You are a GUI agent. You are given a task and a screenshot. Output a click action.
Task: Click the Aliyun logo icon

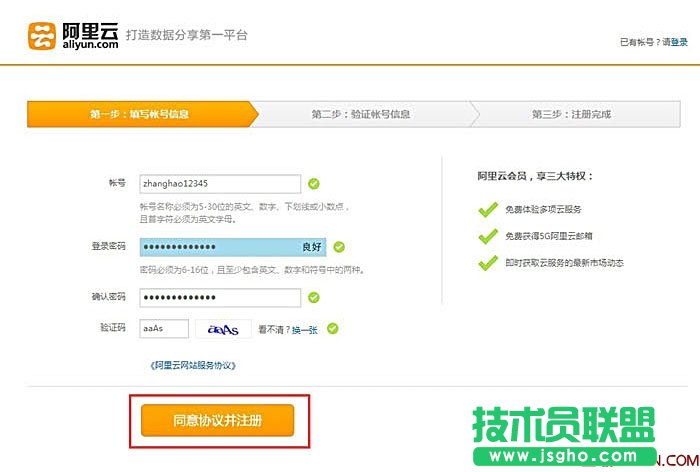[x=45, y=35]
